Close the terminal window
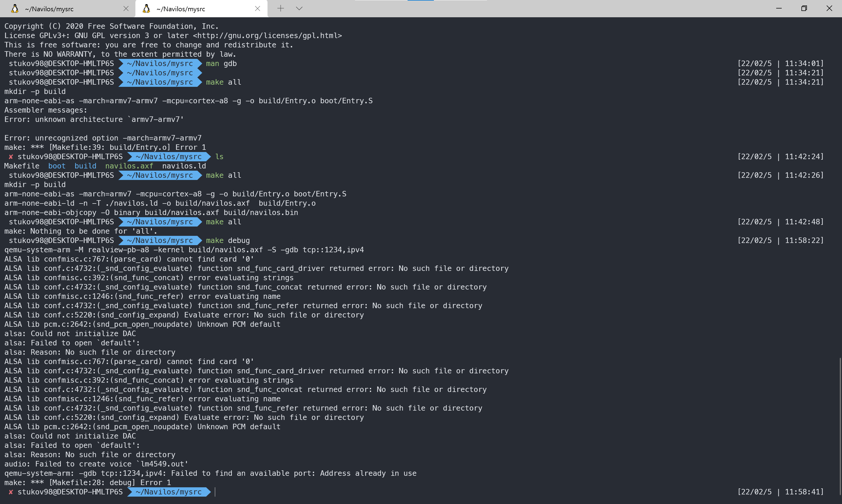 point(829,8)
